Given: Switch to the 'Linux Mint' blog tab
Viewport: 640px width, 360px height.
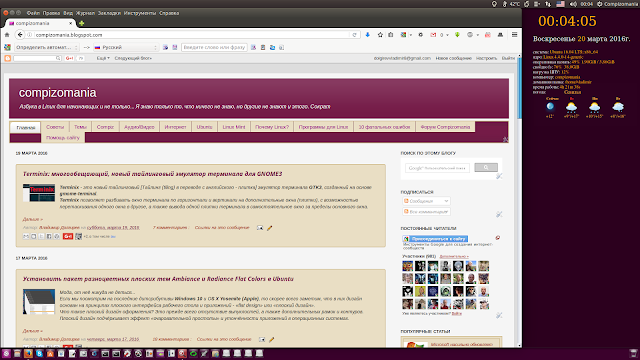Looking at the screenshot, I should 234,127.
